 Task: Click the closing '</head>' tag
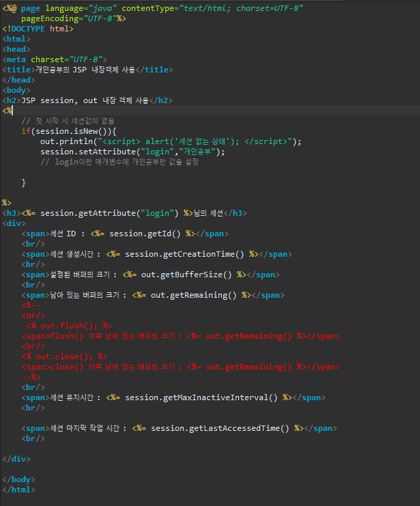[x=18, y=80]
